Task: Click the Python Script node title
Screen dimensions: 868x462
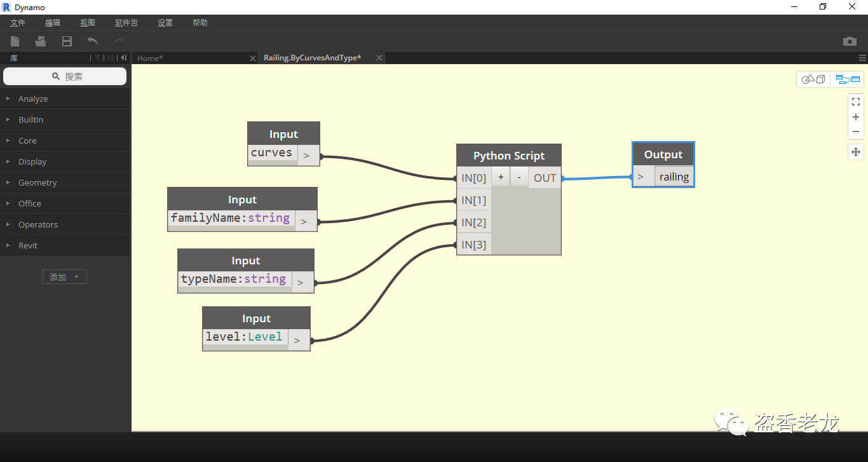Action: tap(509, 156)
